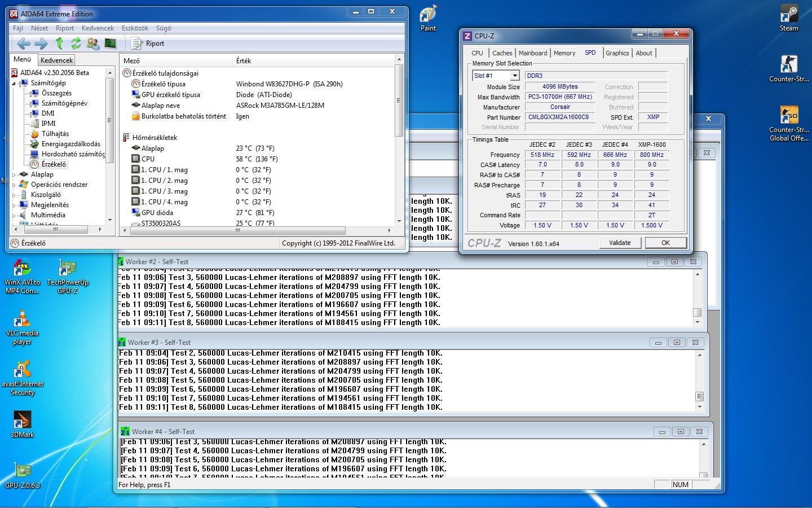Go back with AIDA64 left arrow
The height and width of the screenshot is (508, 812).
(x=24, y=43)
